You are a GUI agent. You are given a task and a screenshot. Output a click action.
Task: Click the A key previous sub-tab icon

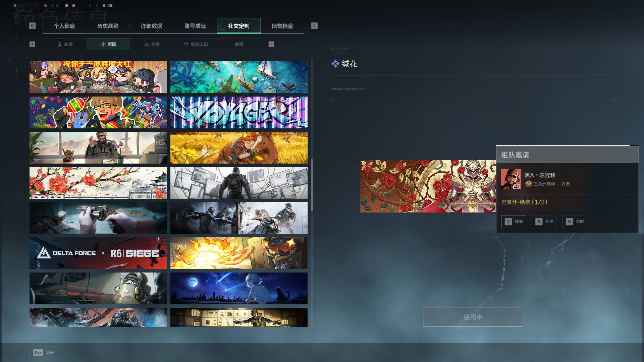tap(32, 44)
